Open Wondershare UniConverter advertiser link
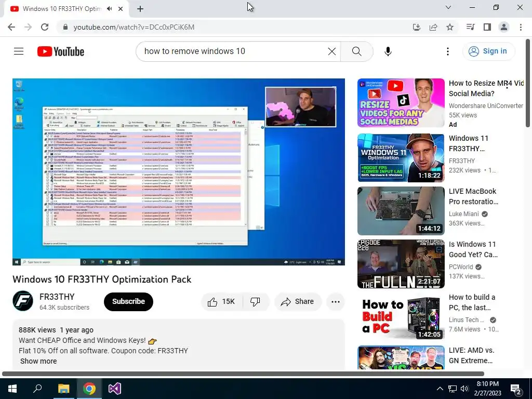The image size is (532, 399). point(486,106)
